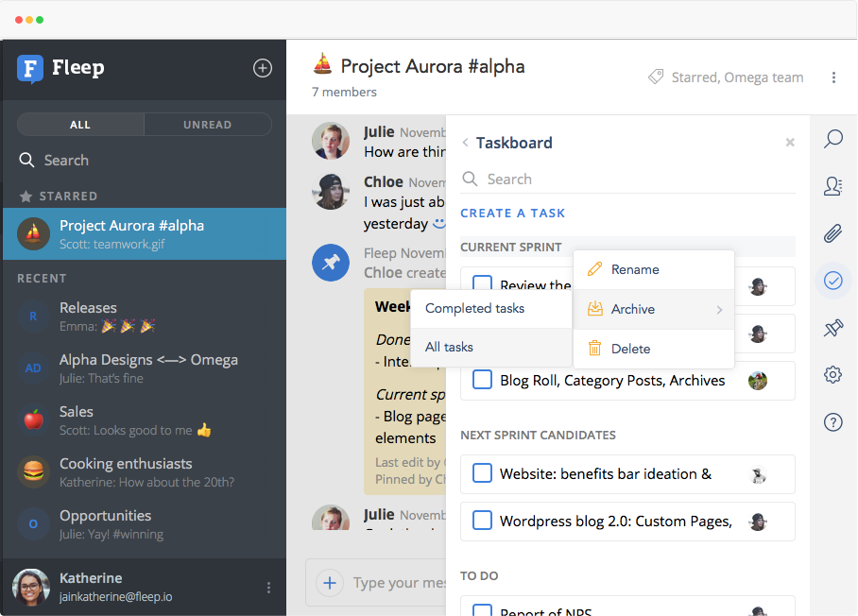Select Delete from the context menu

point(653,349)
